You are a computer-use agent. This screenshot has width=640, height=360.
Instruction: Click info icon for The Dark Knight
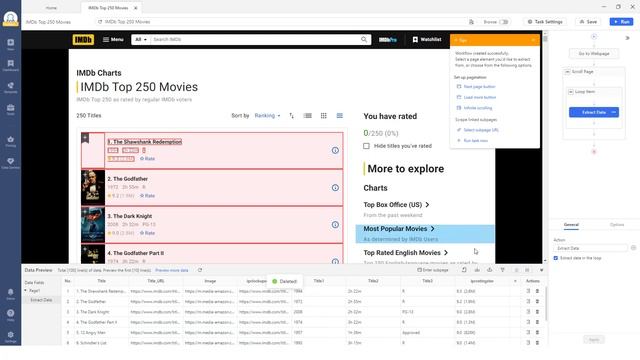(x=335, y=225)
